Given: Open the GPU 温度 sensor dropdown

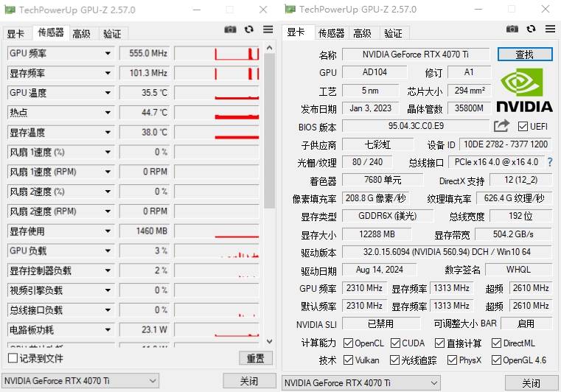Looking at the screenshot, I should 108,93.
